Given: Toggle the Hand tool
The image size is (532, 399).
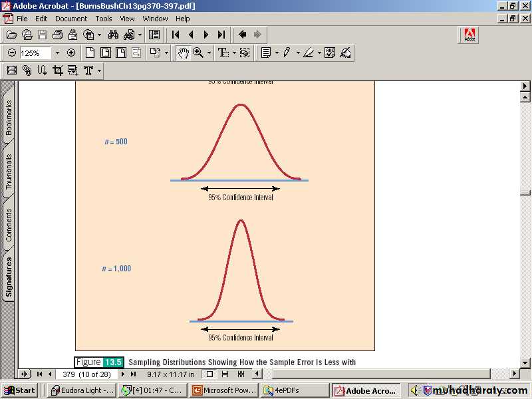Looking at the screenshot, I should click(x=182, y=53).
